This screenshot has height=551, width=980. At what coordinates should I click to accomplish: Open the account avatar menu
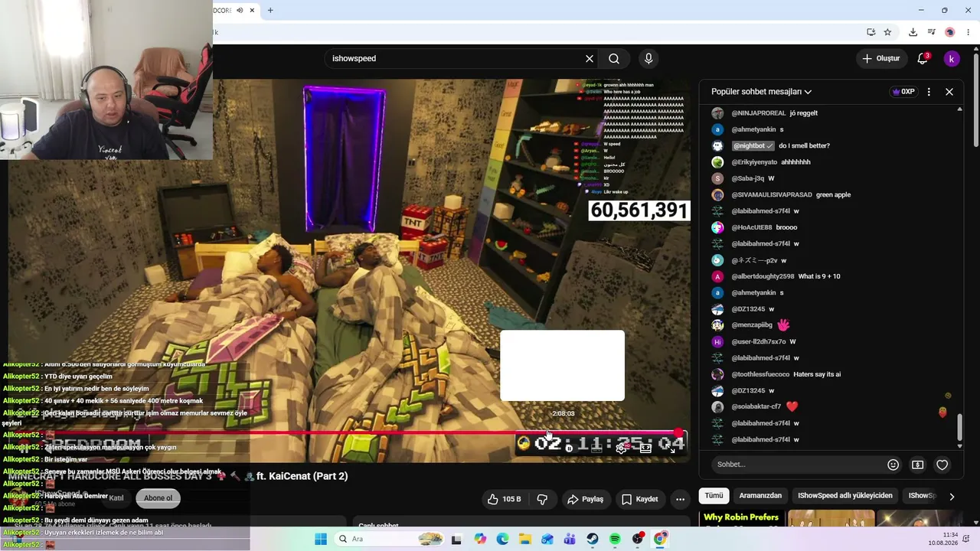tap(951, 59)
